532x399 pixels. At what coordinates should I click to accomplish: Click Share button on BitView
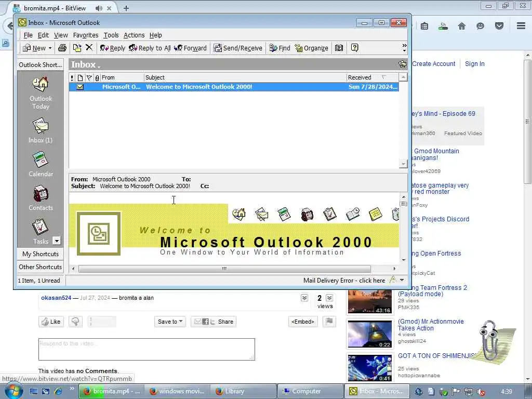pos(214,322)
